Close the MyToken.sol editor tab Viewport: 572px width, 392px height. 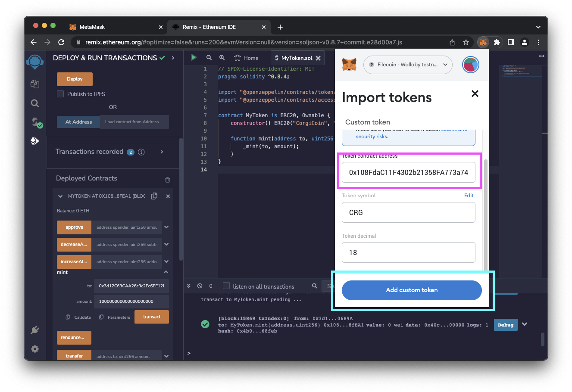pyautogui.click(x=318, y=58)
